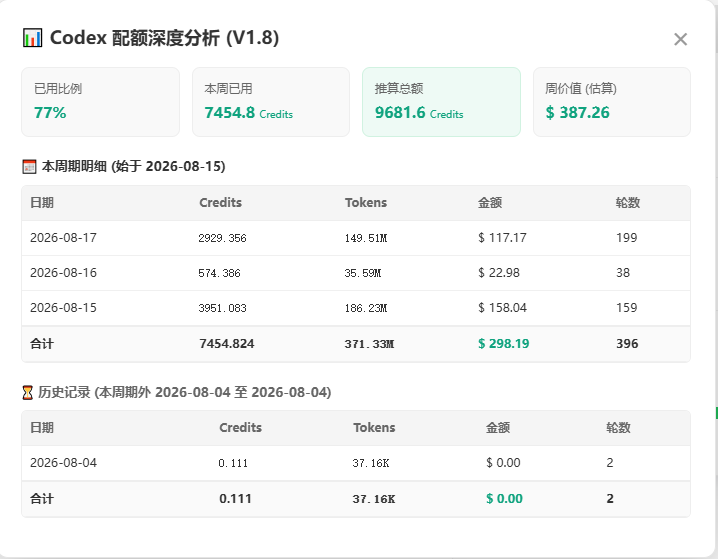The image size is (718, 559).
Task: Click the tokens value 37.16K in the 2026-08-04 row
Action: pyautogui.click(x=370, y=463)
